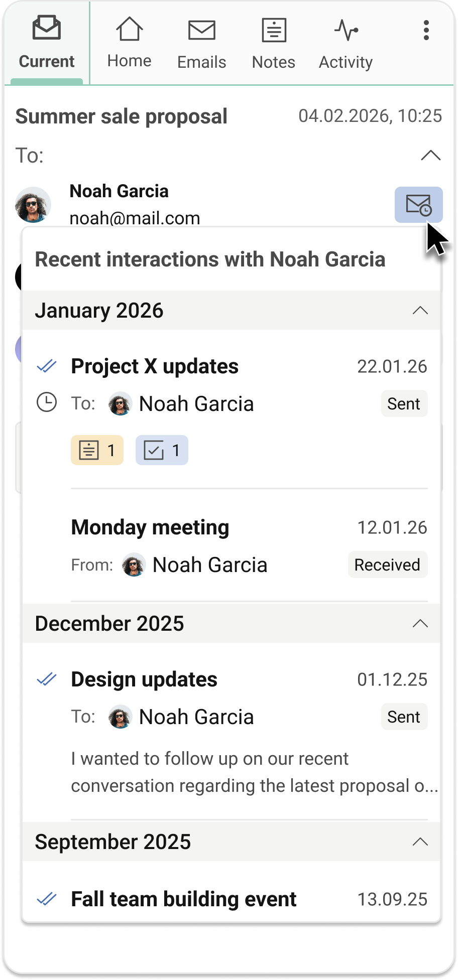Click the notes badge under Project X updates
The width and height of the screenshot is (458, 980).
coord(97,450)
